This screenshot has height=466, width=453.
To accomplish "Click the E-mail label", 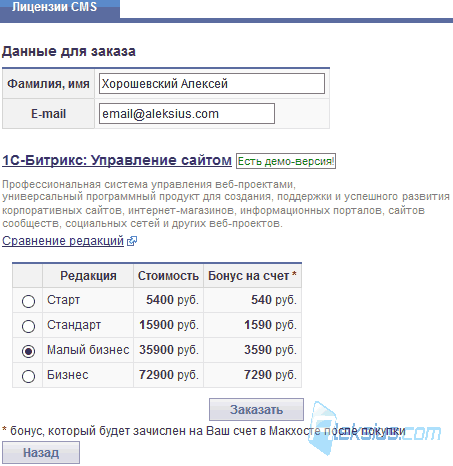I will pos(48,114).
